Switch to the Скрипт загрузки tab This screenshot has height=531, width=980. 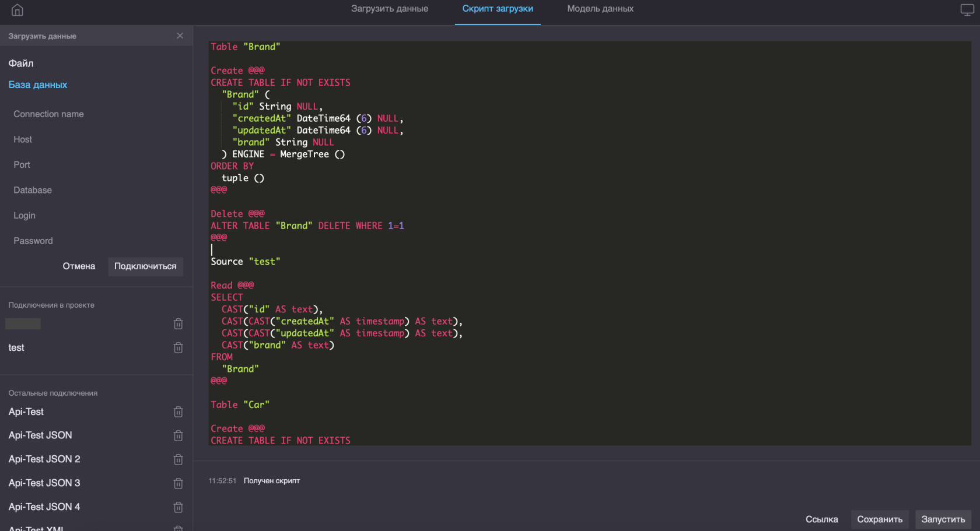pyautogui.click(x=498, y=9)
